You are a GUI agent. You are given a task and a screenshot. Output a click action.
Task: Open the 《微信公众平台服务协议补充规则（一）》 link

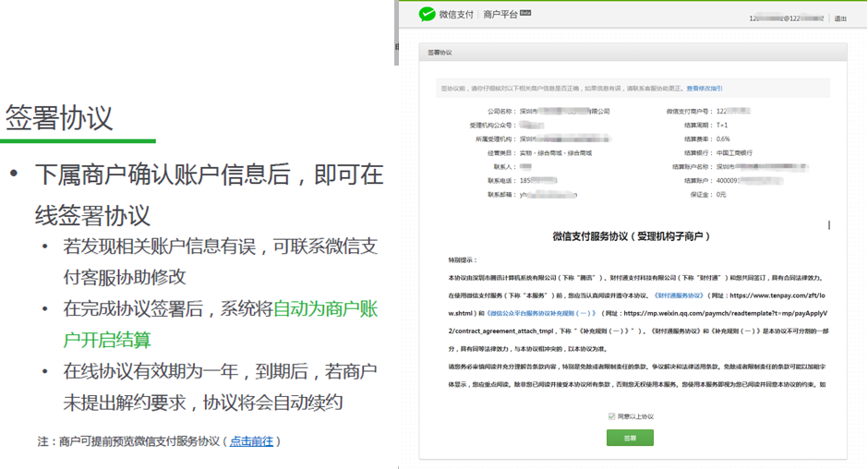click(541, 313)
